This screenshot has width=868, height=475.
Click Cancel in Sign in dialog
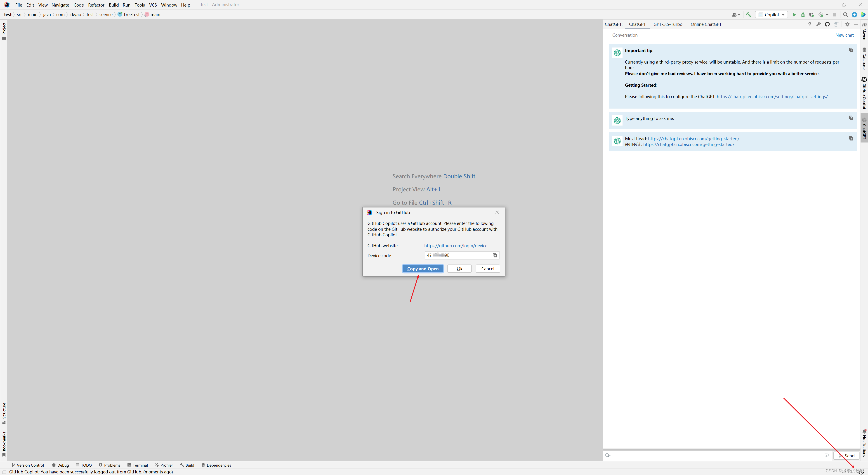(488, 269)
